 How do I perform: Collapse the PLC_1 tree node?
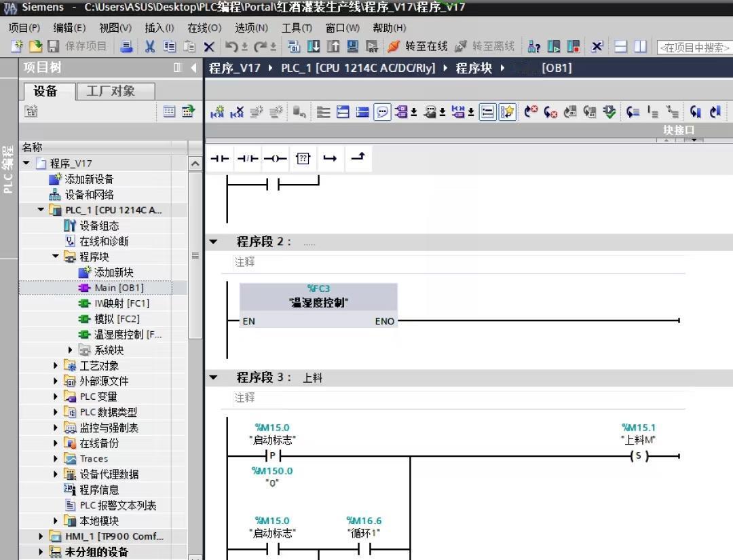pyautogui.click(x=41, y=210)
